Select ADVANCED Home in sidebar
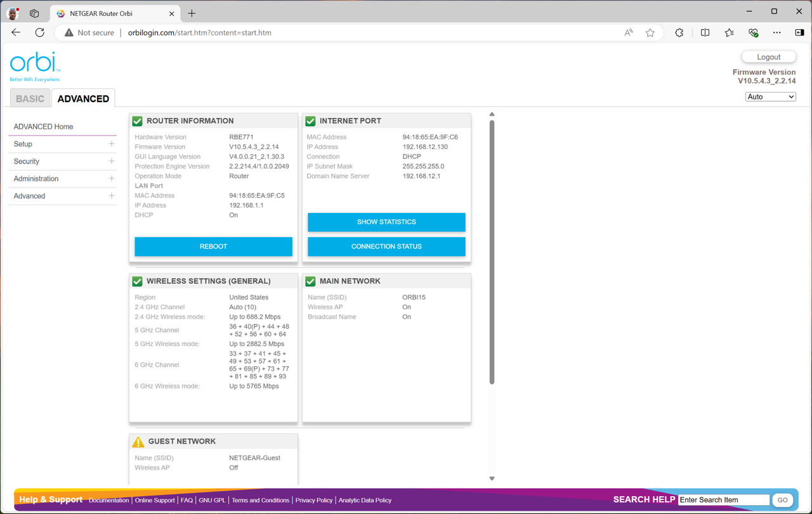The image size is (812, 514). tap(62, 127)
